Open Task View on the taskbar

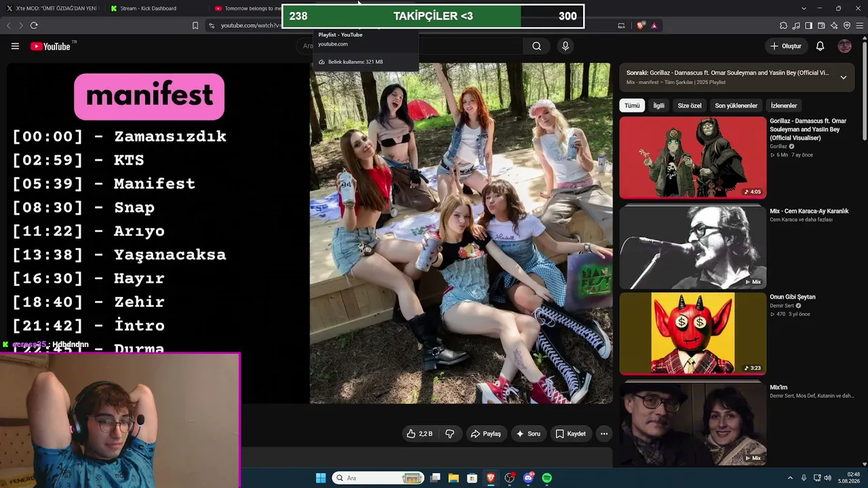(x=435, y=478)
